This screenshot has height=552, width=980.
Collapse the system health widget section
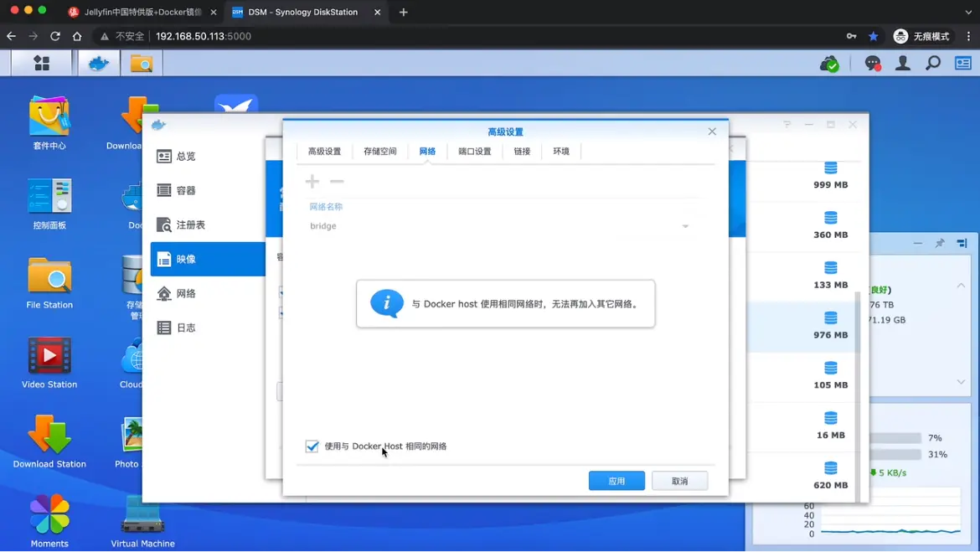pos(961,286)
